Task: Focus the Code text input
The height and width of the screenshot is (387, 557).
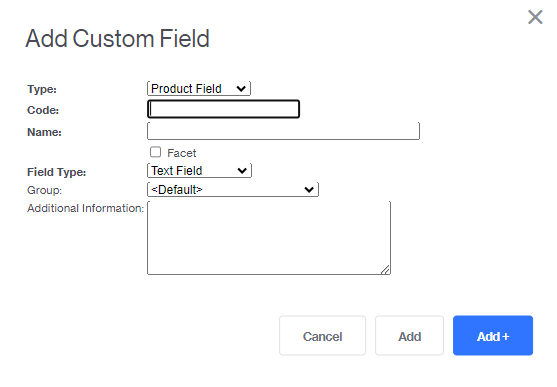Action: [223, 109]
